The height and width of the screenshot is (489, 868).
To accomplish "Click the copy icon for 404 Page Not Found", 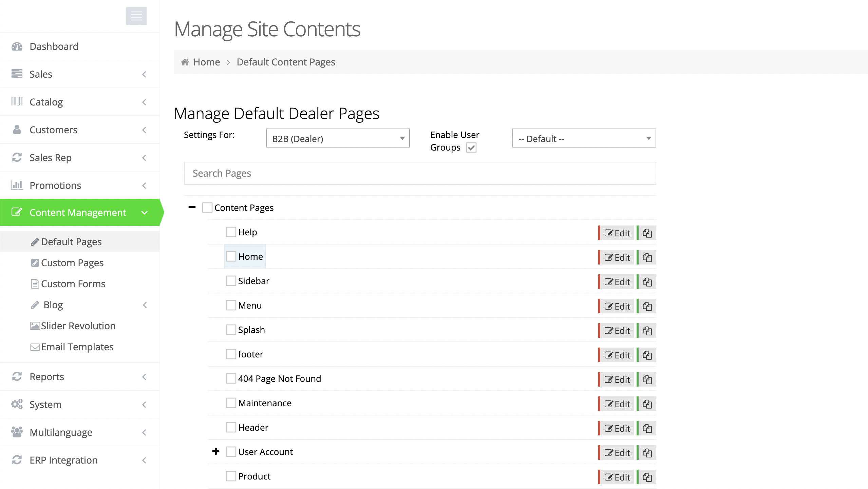I will pos(647,379).
